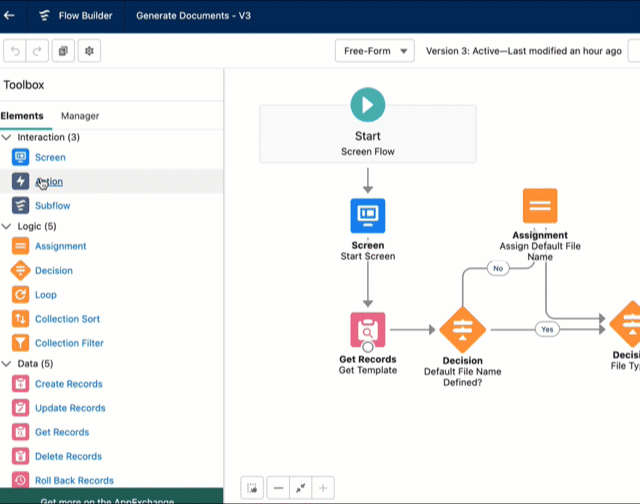Screen dimensions: 640x504
Task: Open the Free-Form layout dropdown
Action: 375,51
